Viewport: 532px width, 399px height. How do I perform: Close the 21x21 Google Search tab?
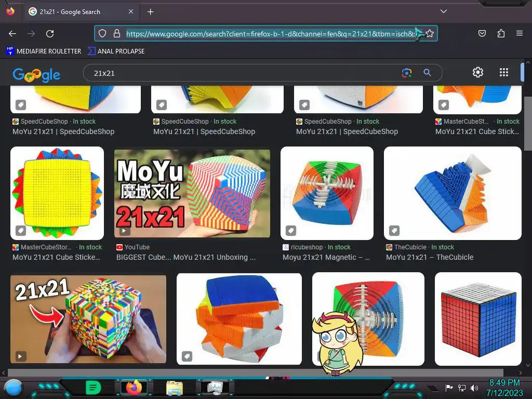pos(131,11)
